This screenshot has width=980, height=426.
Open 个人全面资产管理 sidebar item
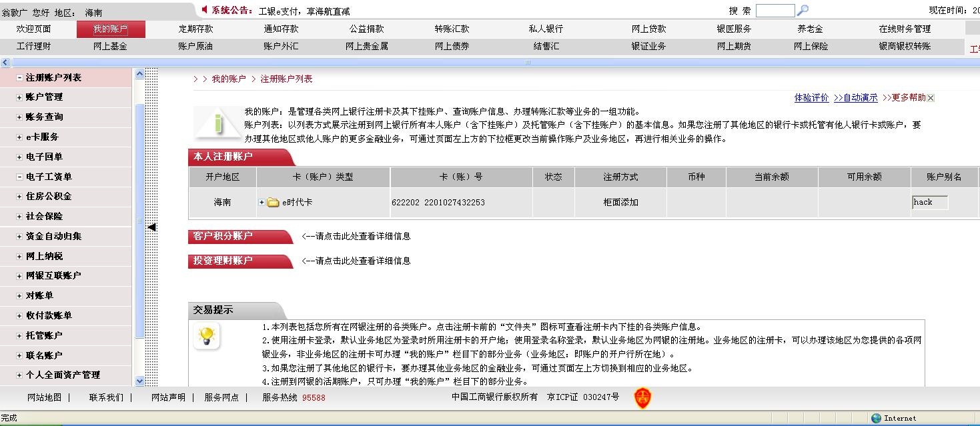[x=63, y=375]
